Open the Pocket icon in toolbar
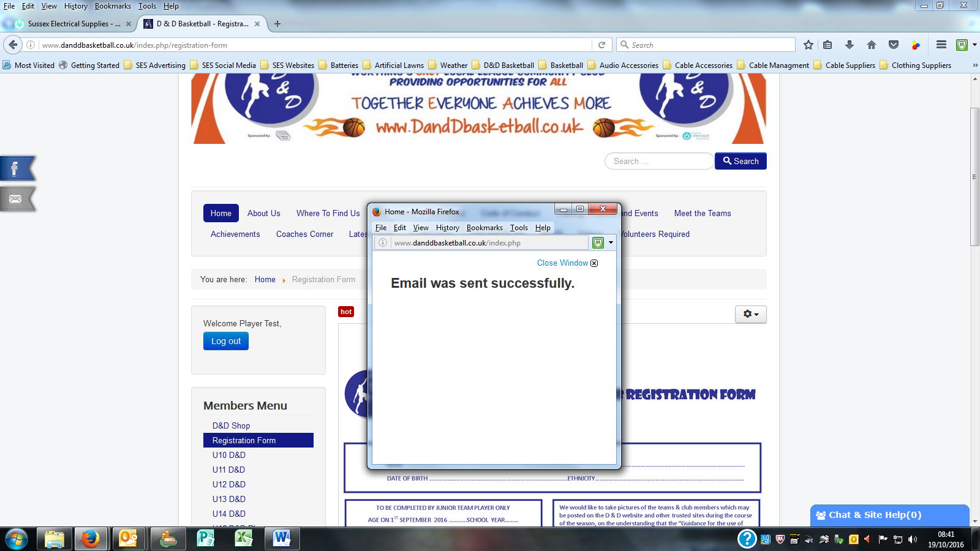Viewport: 980px width, 551px height. [x=894, y=45]
